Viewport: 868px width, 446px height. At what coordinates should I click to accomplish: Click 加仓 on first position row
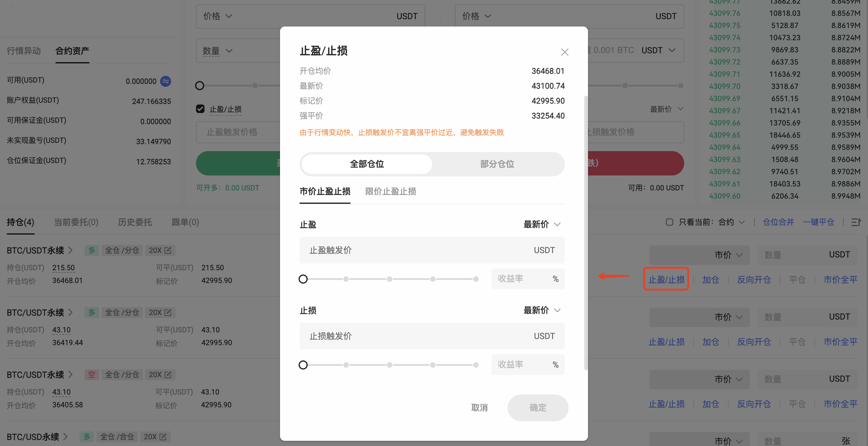[710, 279]
